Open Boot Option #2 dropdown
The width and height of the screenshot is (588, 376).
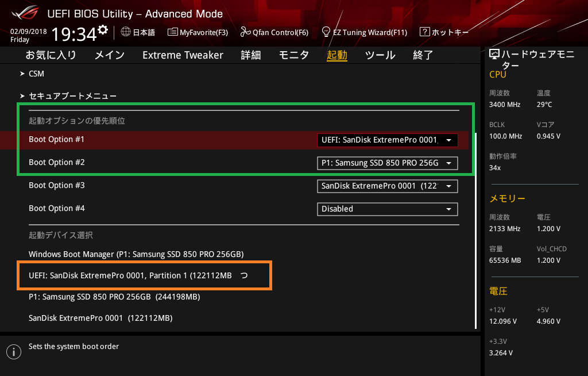pos(388,163)
